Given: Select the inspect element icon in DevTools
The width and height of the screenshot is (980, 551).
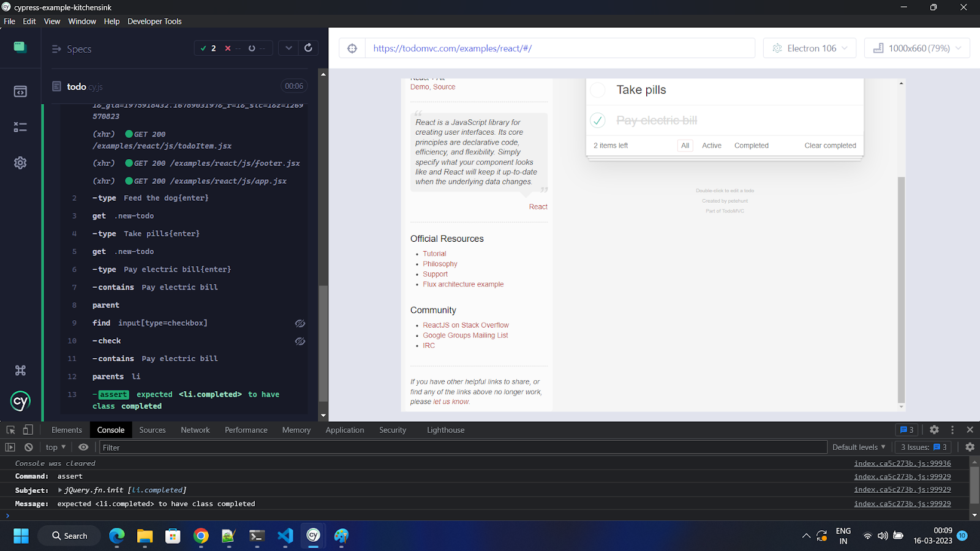Looking at the screenshot, I should point(10,430).
